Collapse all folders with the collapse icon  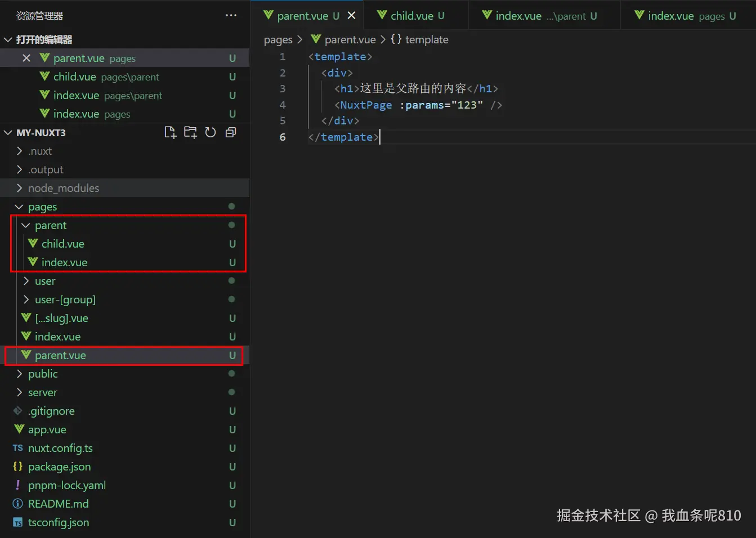point(231,132)
